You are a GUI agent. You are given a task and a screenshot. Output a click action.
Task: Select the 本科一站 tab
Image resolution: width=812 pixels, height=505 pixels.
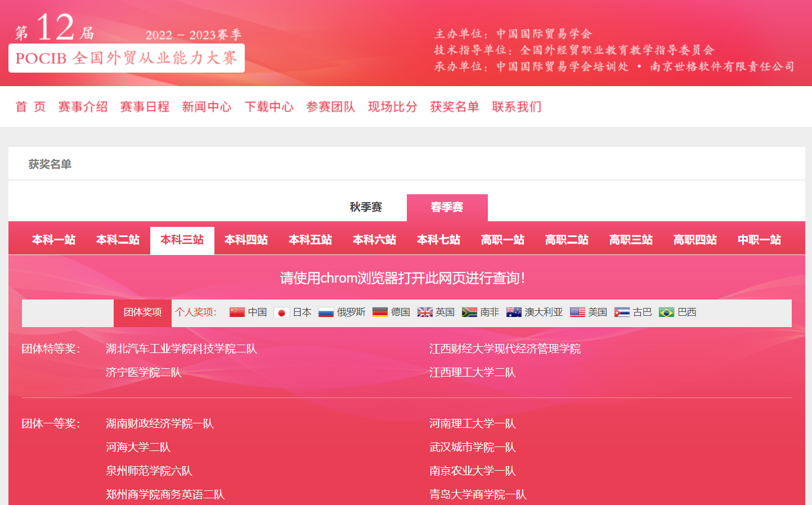(x=54, y=240)
